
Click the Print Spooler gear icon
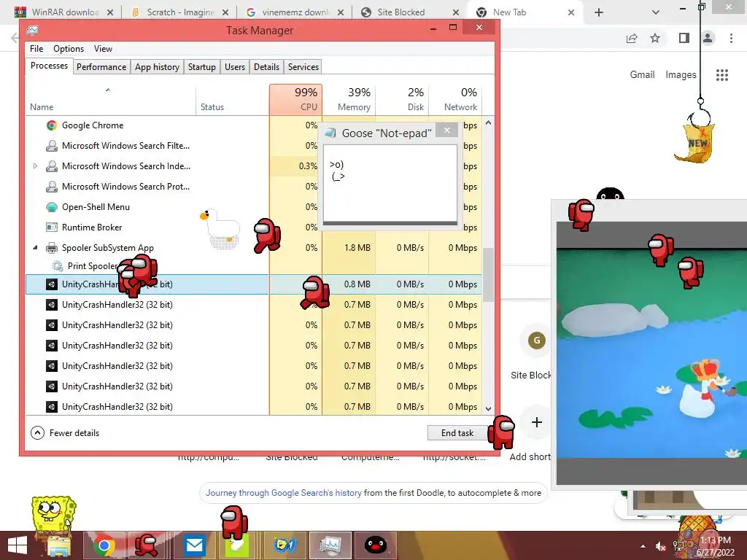coord(58,265)
